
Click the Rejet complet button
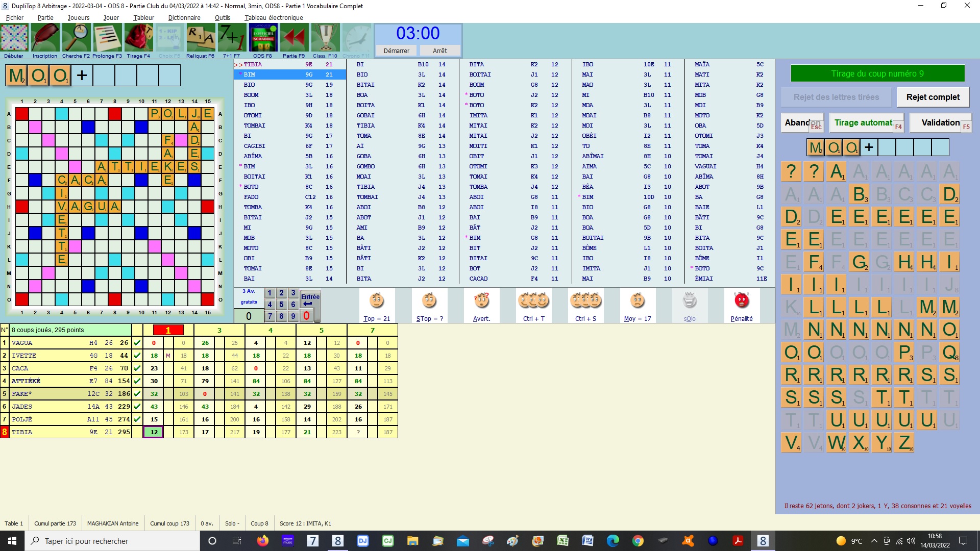pyautogui.click(x=933, y=97)
